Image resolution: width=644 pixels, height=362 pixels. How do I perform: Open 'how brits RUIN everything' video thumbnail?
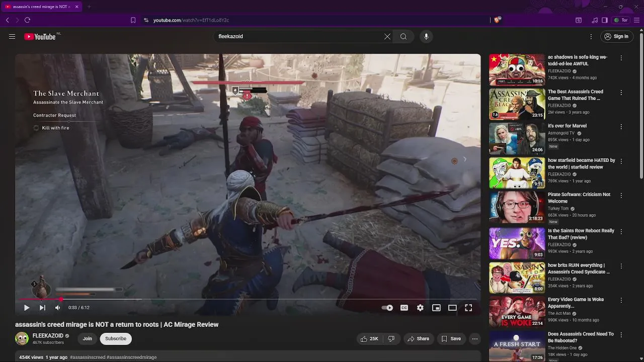tap(517, 278)
